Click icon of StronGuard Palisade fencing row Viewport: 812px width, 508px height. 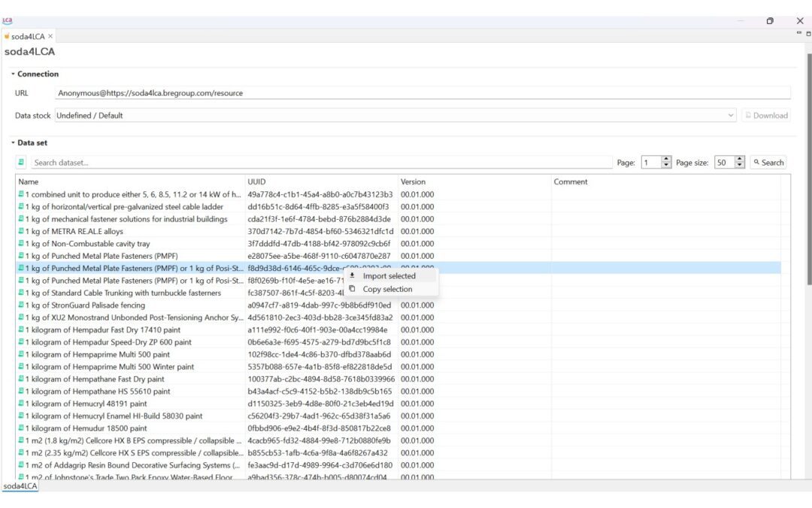pyautogui.click(x=21, y=305)
